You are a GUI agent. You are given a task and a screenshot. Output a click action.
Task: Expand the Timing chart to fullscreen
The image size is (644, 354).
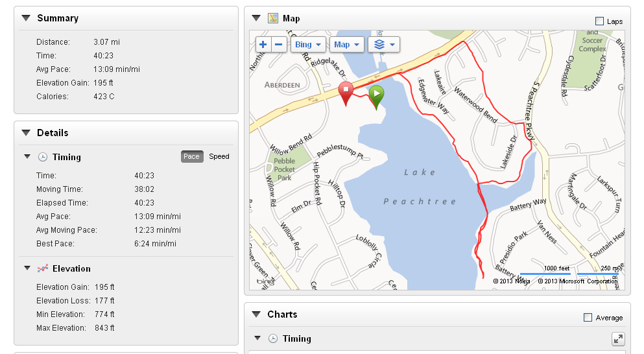click(618, 339)
